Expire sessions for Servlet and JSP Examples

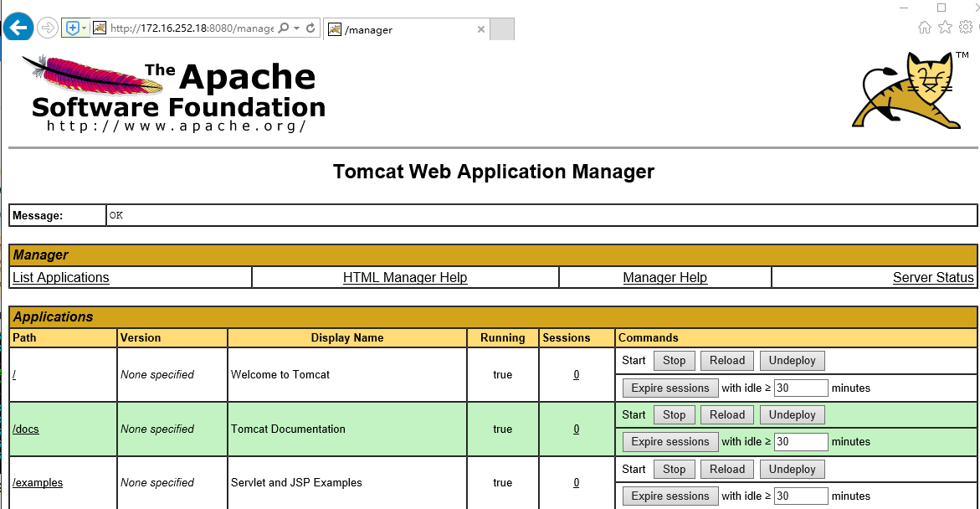pos(670,496)
